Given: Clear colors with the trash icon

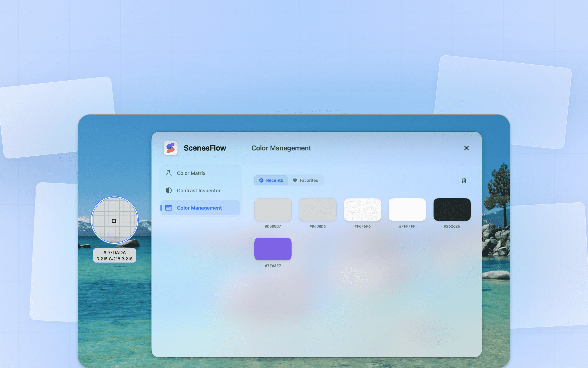Looking at the screenshot, I should point(464,180).
